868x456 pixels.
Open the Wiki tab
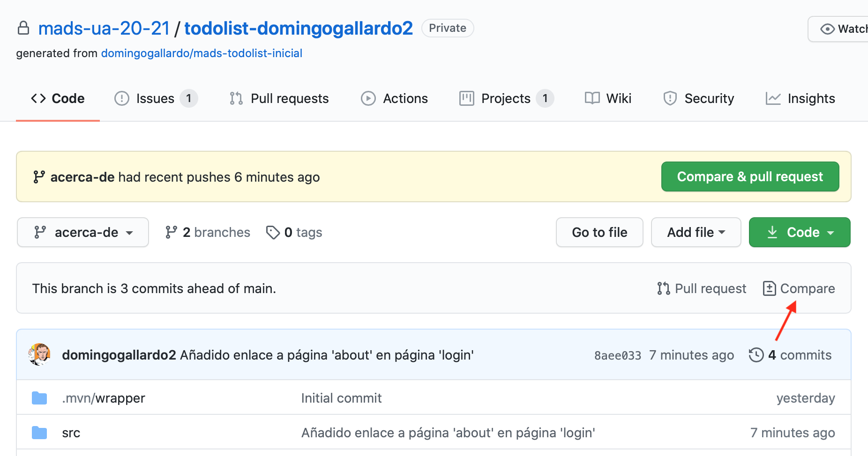pyautogui.click(x=608, y=98)
